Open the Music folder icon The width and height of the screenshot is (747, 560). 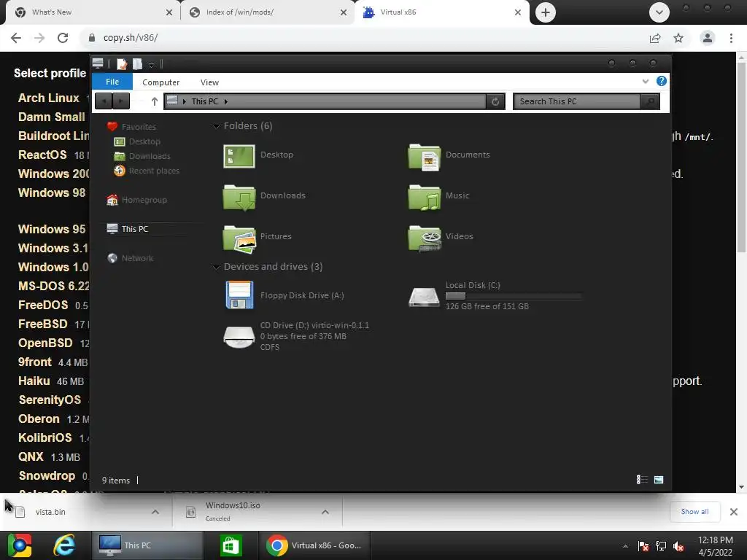coord(425,197)
